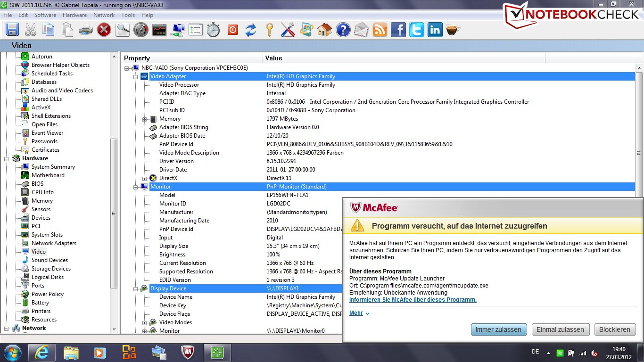
Task: Click the Copy toolbar icon
Action: 49,30
